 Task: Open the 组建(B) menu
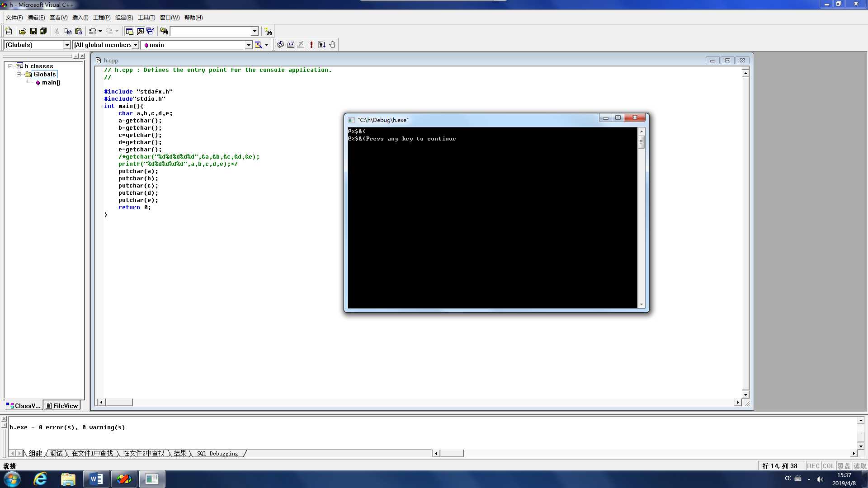[x=124, y=18]
